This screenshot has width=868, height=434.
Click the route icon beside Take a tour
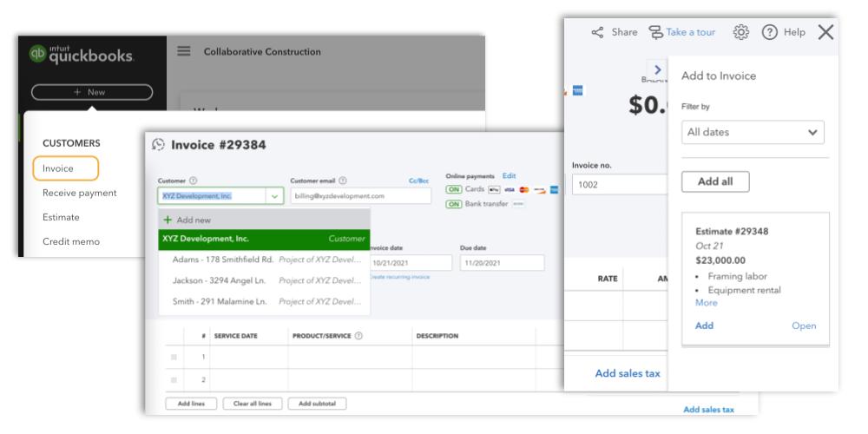pyautogui.click(x=656, y=32)
